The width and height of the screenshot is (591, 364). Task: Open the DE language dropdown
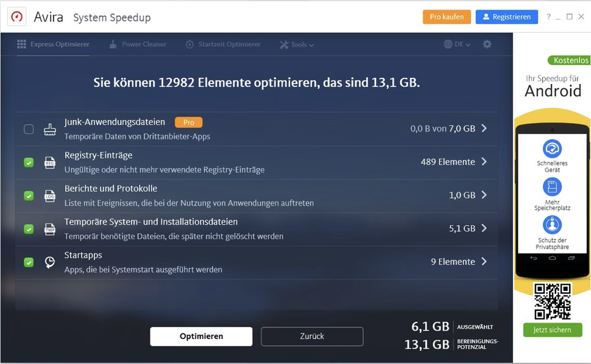457,44
